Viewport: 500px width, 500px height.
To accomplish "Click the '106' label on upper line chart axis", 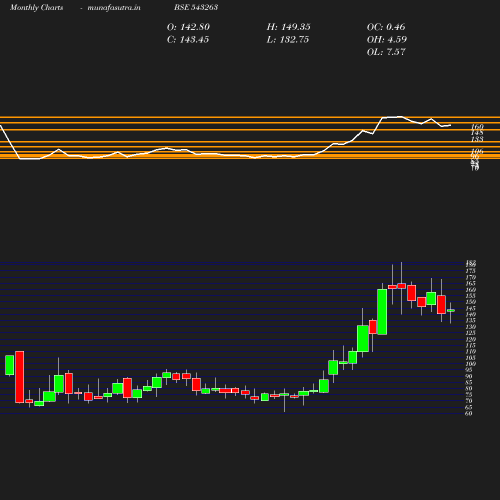I will pyautogui.click(x=477, y=151).
